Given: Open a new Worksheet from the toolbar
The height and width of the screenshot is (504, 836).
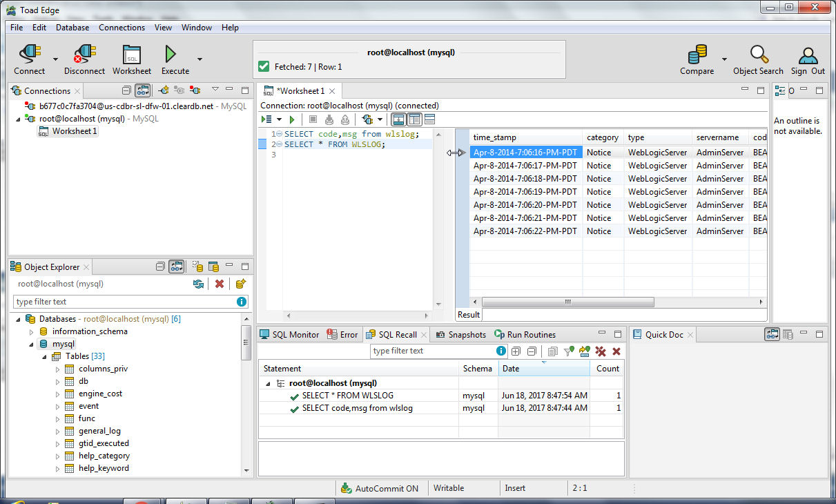Looking at the screenshot, I should (132, 60).
